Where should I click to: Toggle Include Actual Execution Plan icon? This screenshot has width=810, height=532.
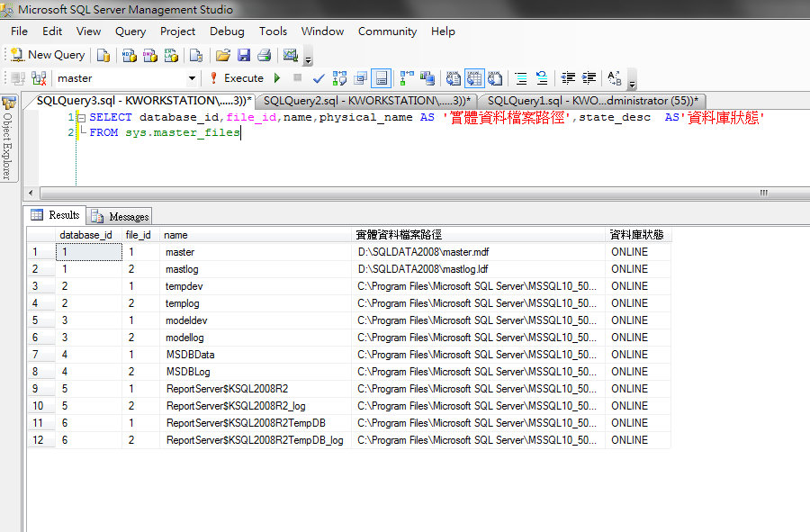pyautogui.click(x=407, y=78)
